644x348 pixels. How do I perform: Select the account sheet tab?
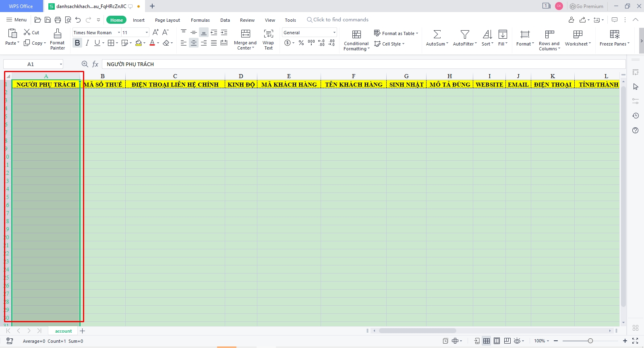[x=63, y=331]
